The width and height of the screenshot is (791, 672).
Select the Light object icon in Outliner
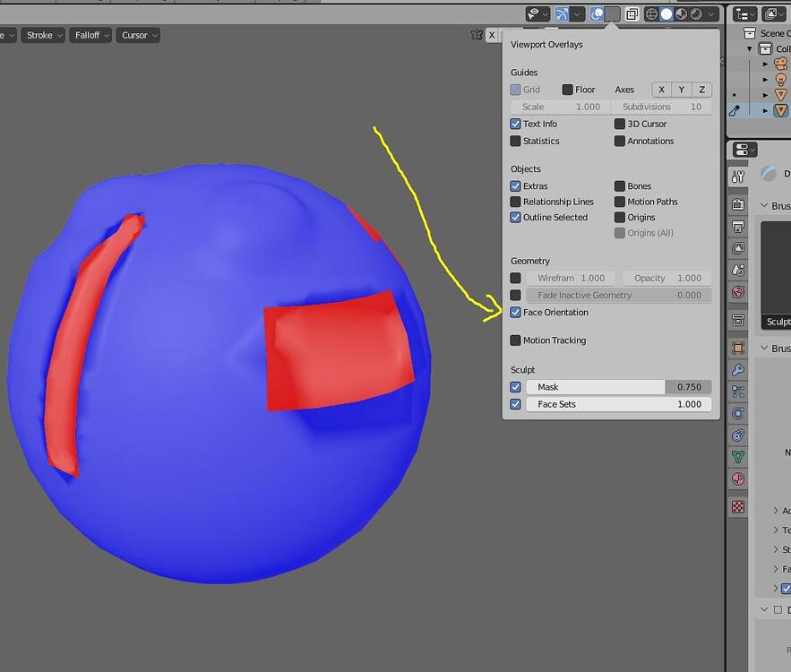coord(781,79)
